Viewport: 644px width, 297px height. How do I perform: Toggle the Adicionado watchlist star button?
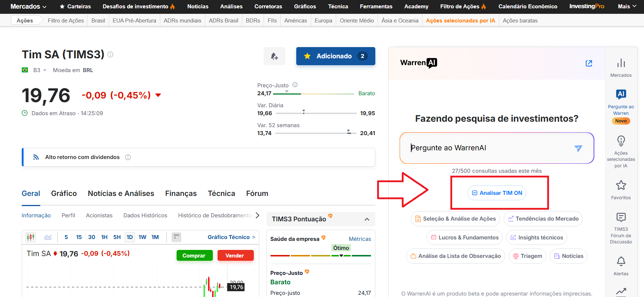[336, 56]
